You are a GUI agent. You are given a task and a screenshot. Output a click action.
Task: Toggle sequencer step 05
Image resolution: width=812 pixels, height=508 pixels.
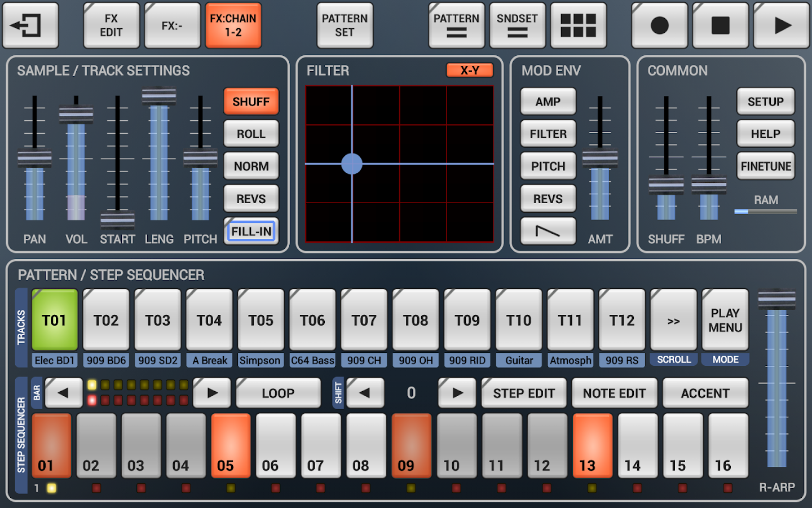pos(231,445)
